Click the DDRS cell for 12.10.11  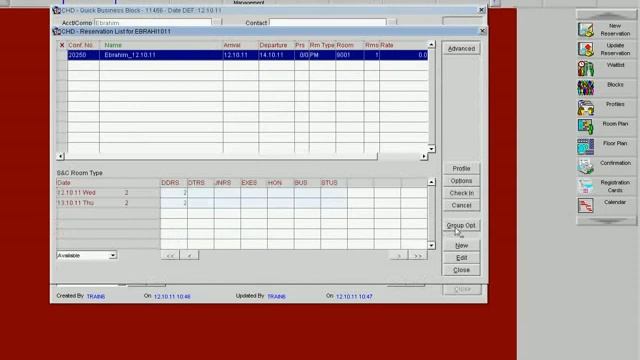tap(174, 193)
